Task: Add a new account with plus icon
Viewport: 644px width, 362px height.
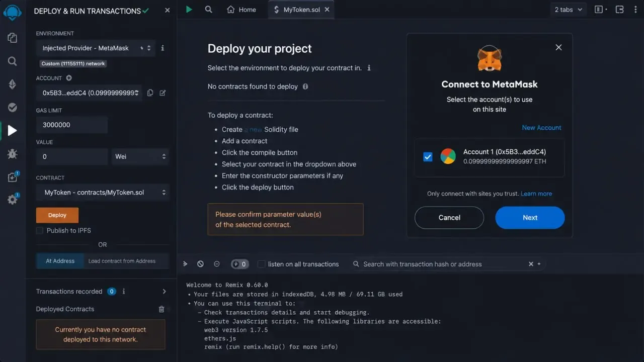Action: [x=69, y=78]
